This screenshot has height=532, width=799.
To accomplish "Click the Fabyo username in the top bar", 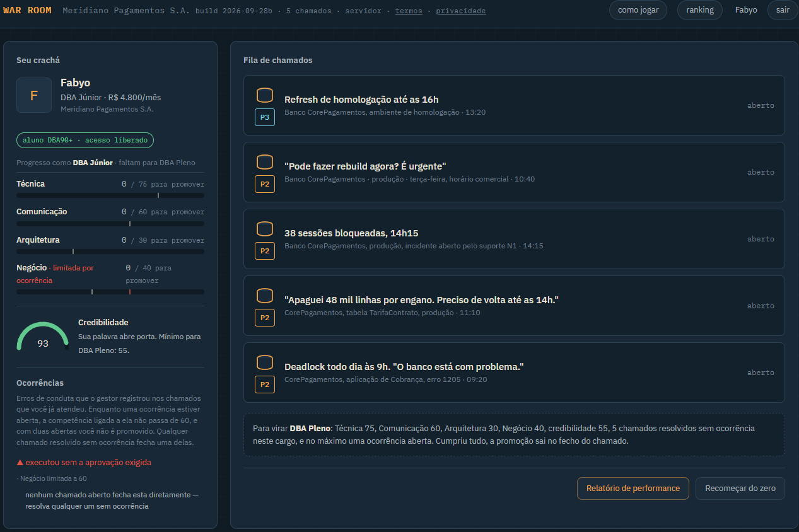I will [746, 10].
